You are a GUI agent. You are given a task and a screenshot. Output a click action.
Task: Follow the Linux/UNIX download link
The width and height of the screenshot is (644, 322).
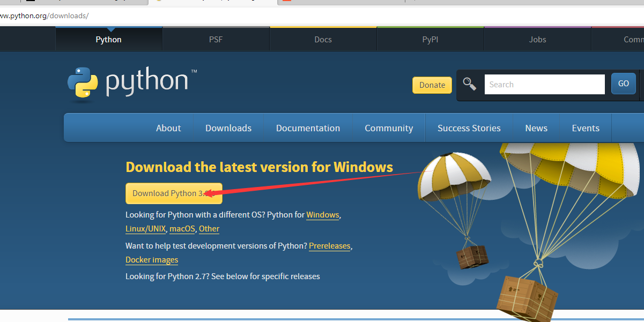click(x=146, y=229)
